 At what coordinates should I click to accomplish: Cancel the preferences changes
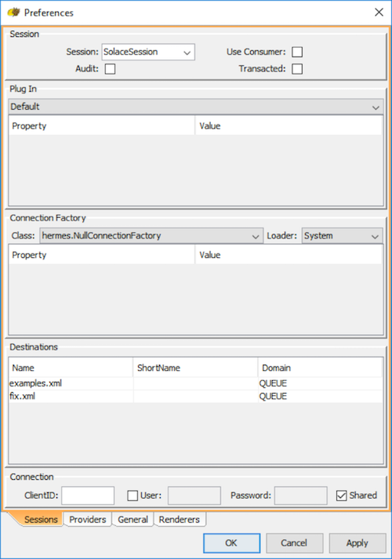point(294,543)
